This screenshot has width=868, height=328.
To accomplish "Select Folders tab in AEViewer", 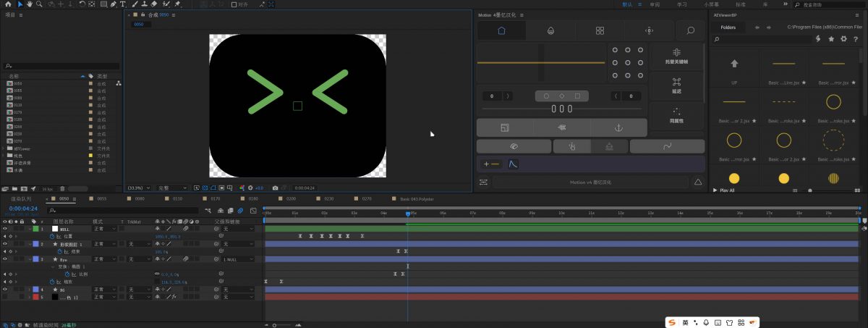I will (728, 27).
